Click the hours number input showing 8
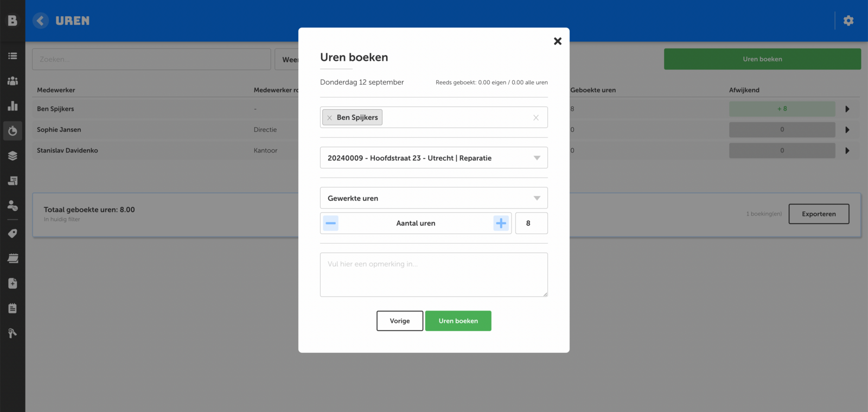 point(531,223)
